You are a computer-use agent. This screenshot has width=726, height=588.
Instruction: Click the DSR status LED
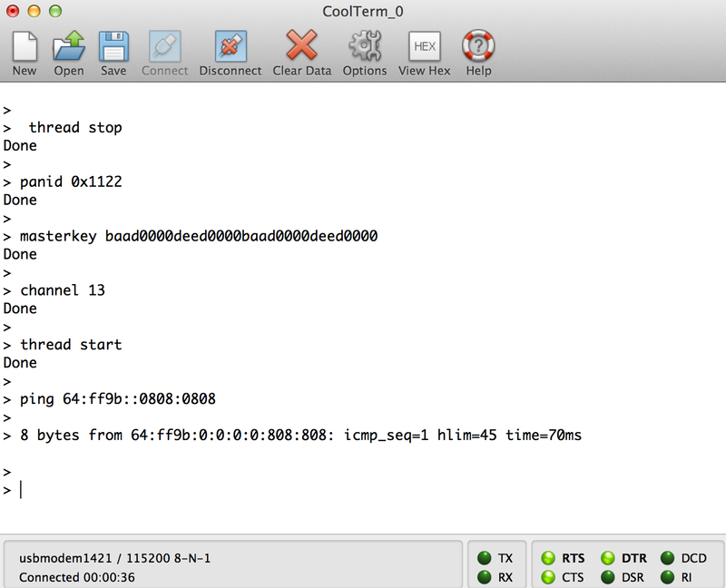(608, 577)
